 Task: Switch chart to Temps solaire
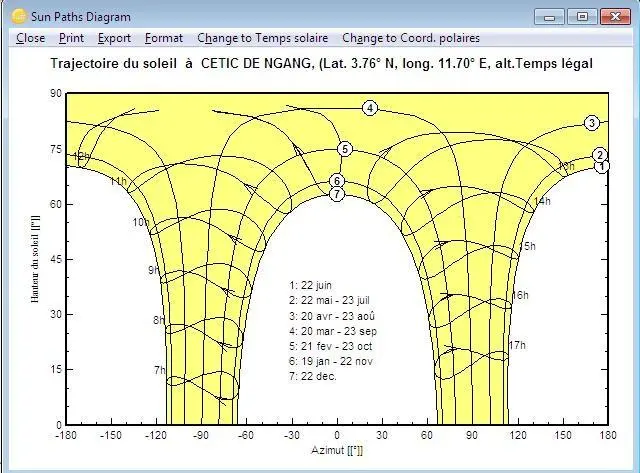(262, 38)
